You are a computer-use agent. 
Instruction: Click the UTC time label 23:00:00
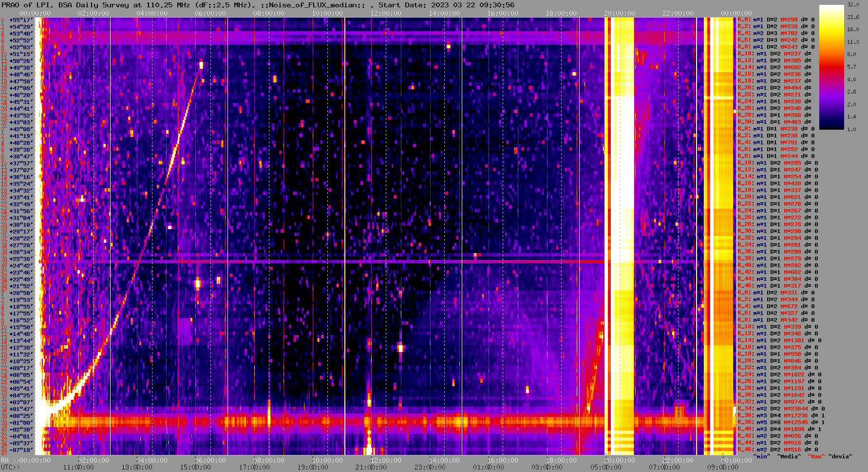click(x=430, y=467)
